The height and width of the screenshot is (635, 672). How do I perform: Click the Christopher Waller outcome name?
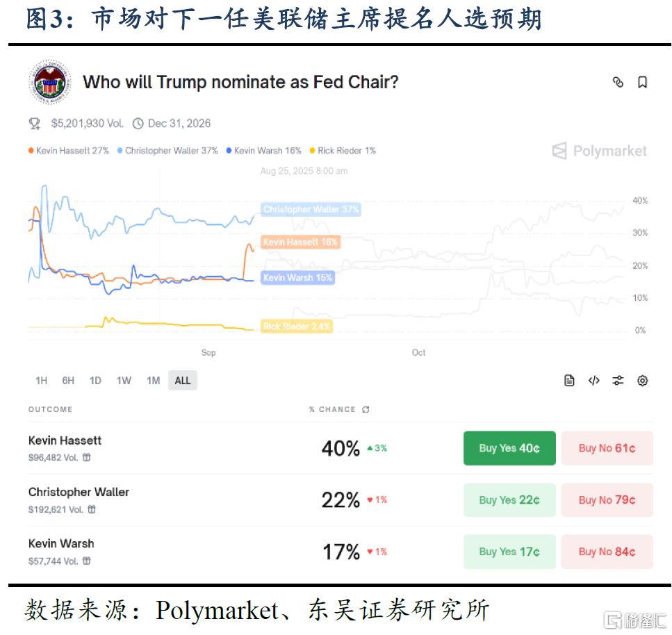pyautogui.click(x=79, y=492)
